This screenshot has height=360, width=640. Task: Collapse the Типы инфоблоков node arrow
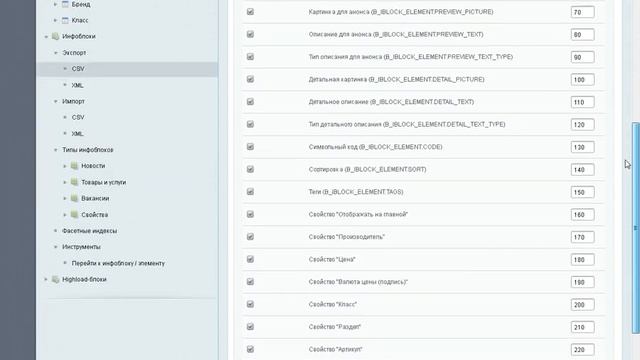[56, 150]
